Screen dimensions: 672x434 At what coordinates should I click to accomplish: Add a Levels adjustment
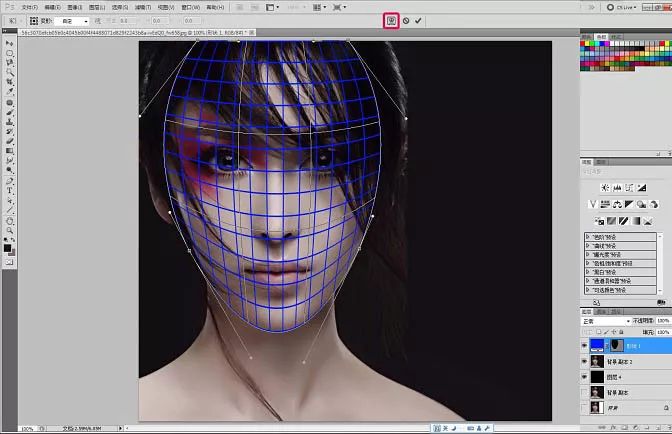(617, 188)
